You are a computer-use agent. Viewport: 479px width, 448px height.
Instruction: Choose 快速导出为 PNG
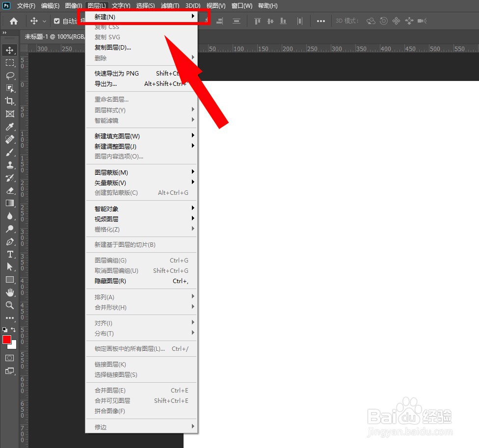coord(141,73)
